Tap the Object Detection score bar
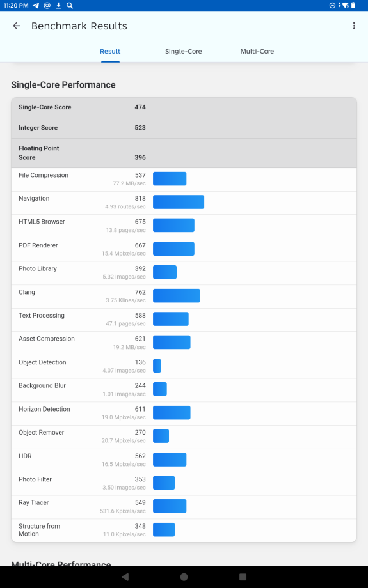The height and width of the screenshot is (588, 368). click(x=157, y=366)
